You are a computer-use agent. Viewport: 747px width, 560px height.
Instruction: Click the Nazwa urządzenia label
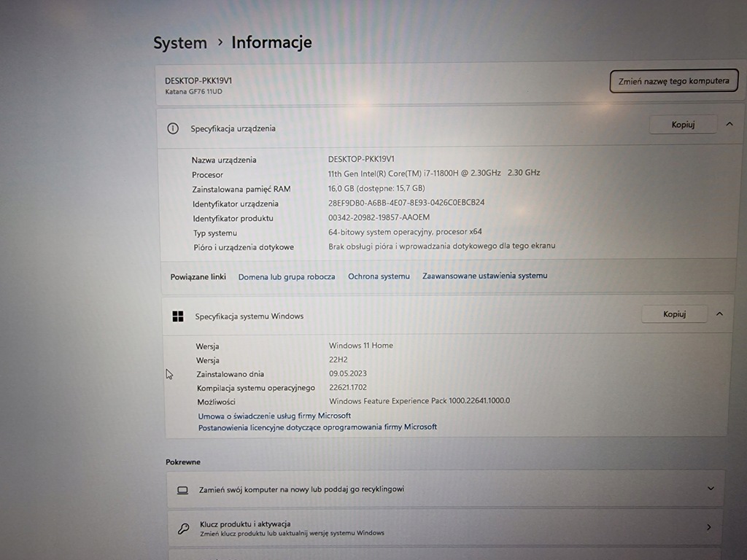tap(224, 160)
